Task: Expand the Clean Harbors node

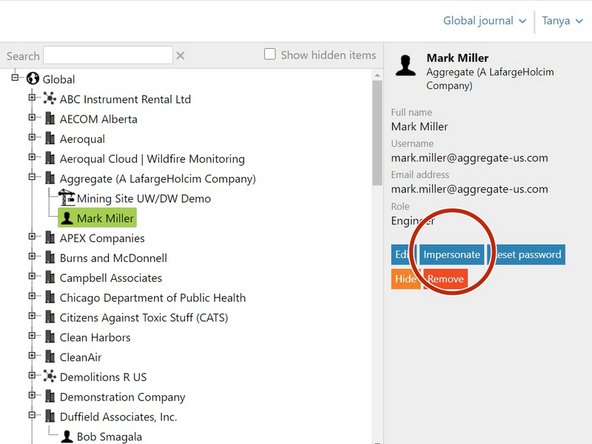Action: [x=32, y=335]
